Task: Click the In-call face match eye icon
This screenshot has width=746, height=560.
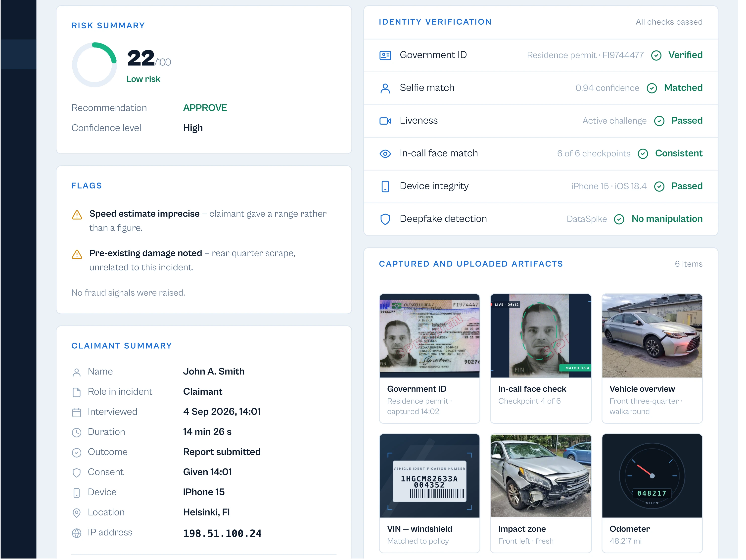Action: (x=385, y=154)
